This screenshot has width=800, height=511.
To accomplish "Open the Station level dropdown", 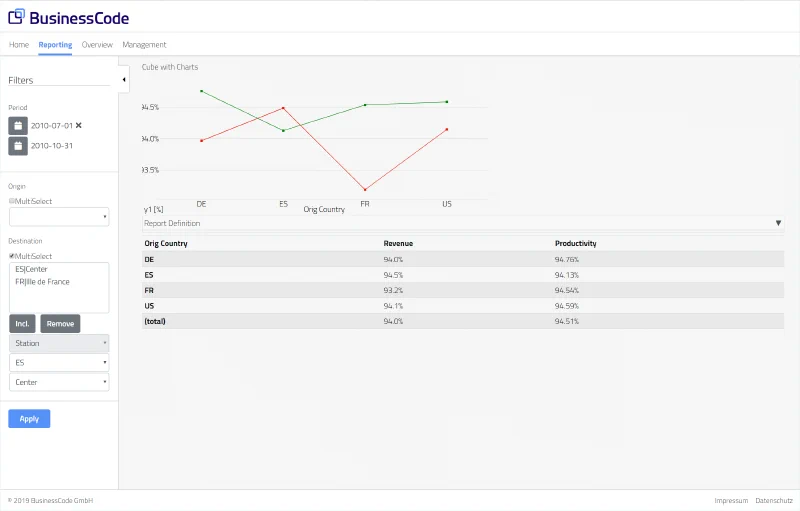I will 59,343.
